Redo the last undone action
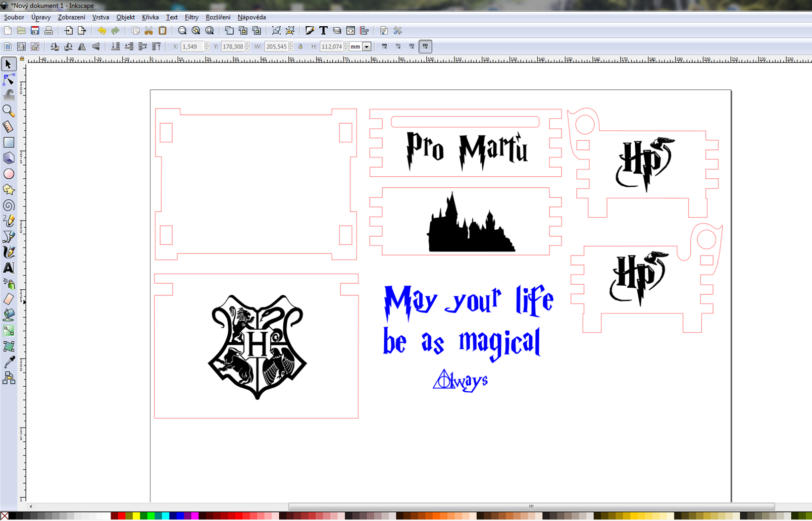The height and width of the screenshot is (521, 812). (x=115, y=31)
